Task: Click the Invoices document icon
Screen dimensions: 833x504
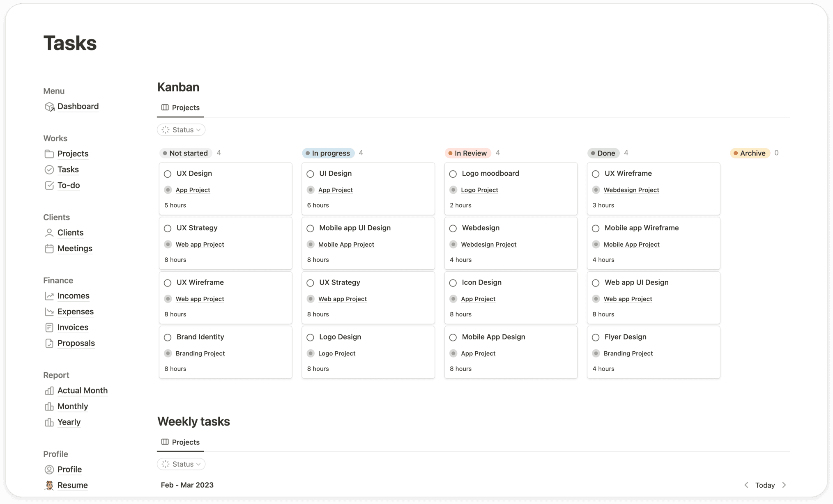Action: pyautogui.click(x=49, y=327)
